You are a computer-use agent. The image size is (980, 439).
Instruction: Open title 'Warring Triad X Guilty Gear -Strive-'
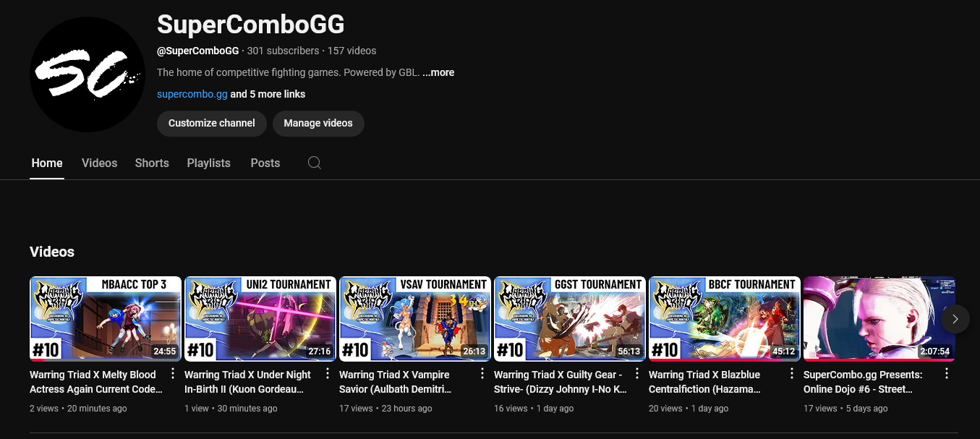point(559,382)
